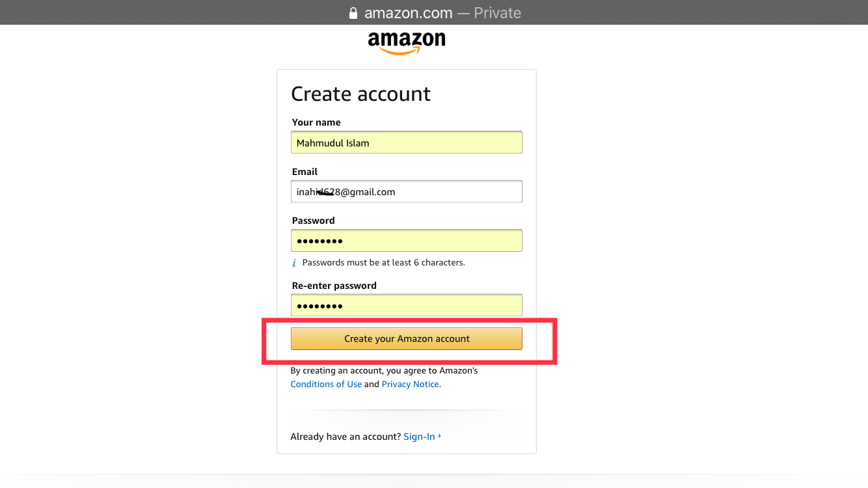Click the lock icon in the address bar

[353, 12]
